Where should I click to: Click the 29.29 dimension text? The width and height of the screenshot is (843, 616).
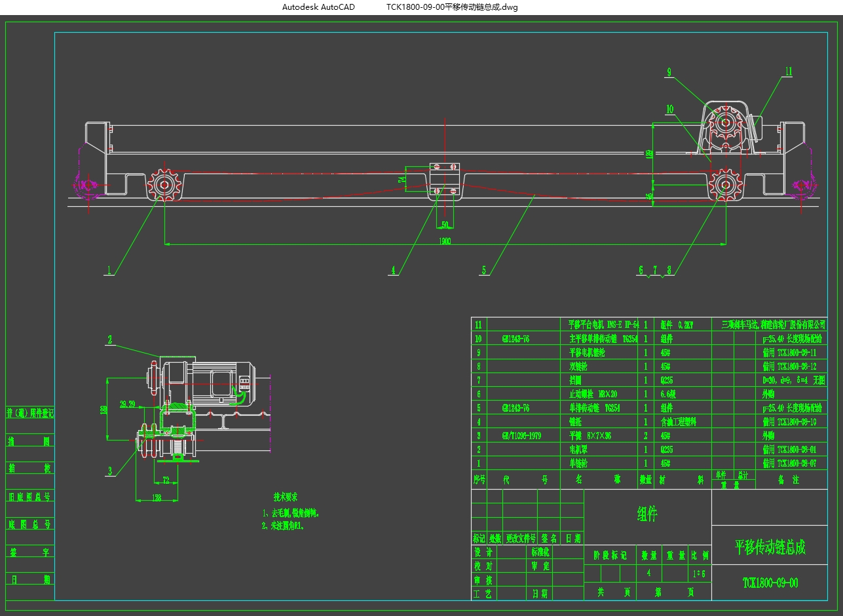point(127,405)
